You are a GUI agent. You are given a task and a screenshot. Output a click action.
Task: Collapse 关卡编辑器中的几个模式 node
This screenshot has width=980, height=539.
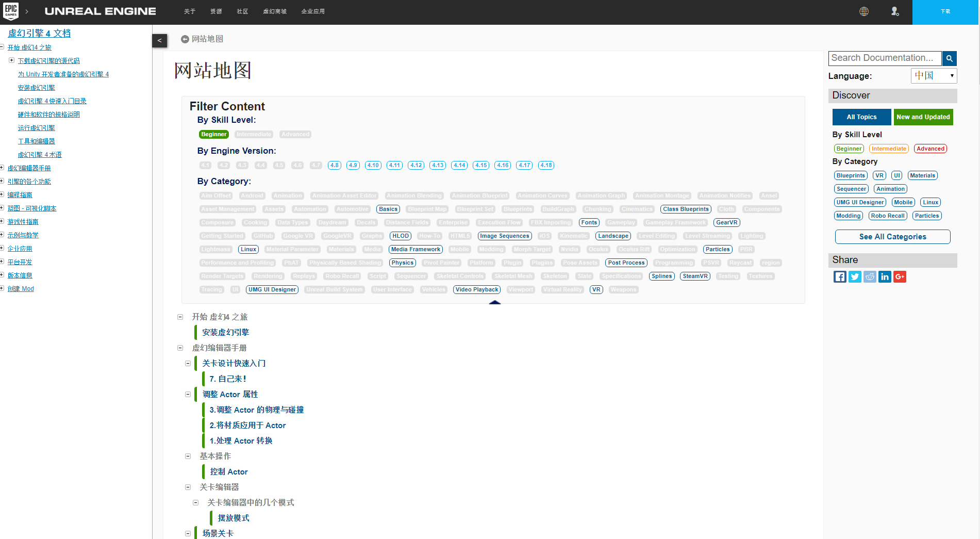196,503
